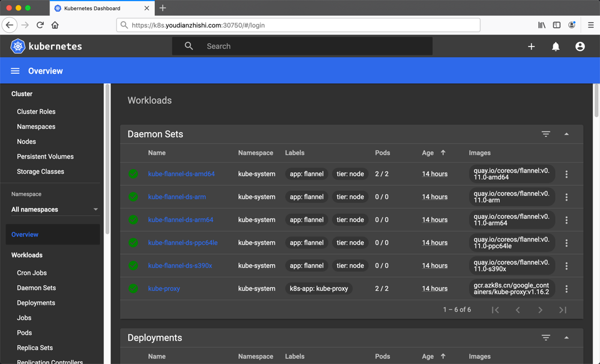Open the kube-flannel-ds-ppc64le link
This screenshot has width=600, height=364.
click(183, 242)
